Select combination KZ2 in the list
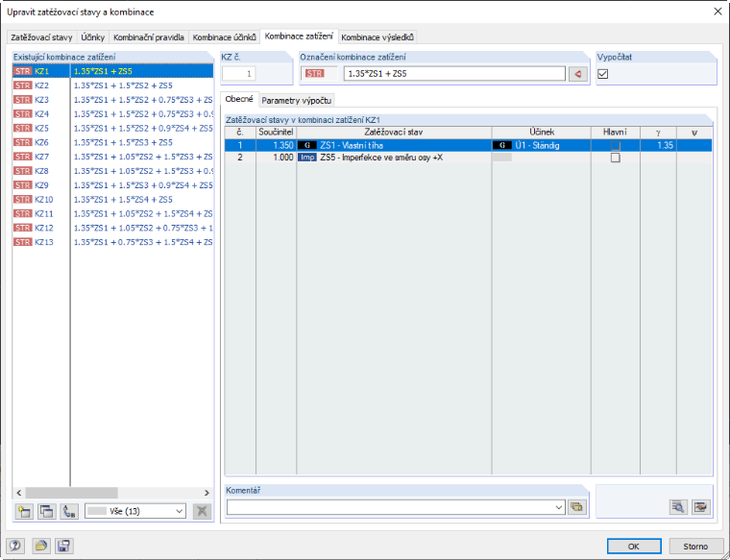The image size is (730, 560). point(113,85)
